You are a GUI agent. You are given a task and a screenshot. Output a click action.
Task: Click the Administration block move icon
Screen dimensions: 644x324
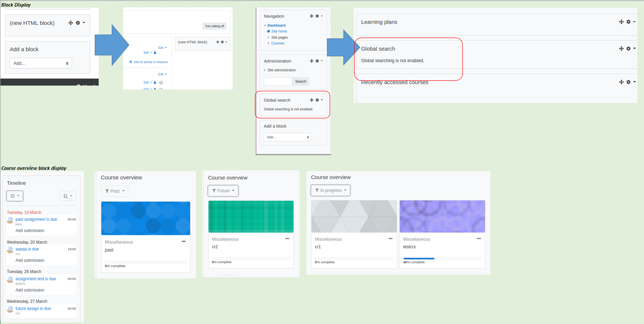(312, 61)
